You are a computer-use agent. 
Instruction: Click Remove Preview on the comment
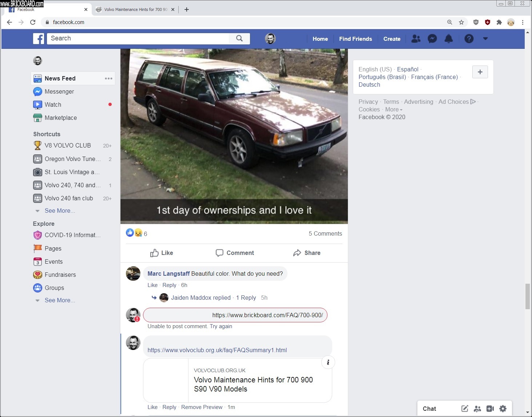tap(202, 407)
